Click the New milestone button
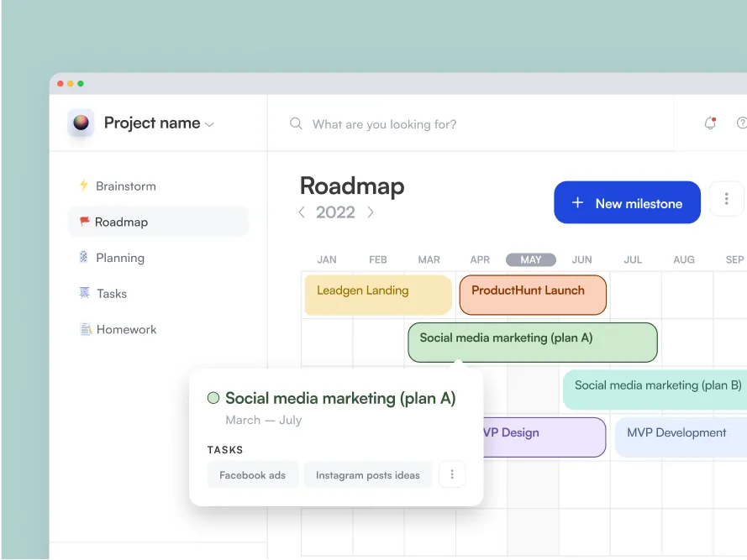This screenshot has width=747, height=560. click(627, 202)
